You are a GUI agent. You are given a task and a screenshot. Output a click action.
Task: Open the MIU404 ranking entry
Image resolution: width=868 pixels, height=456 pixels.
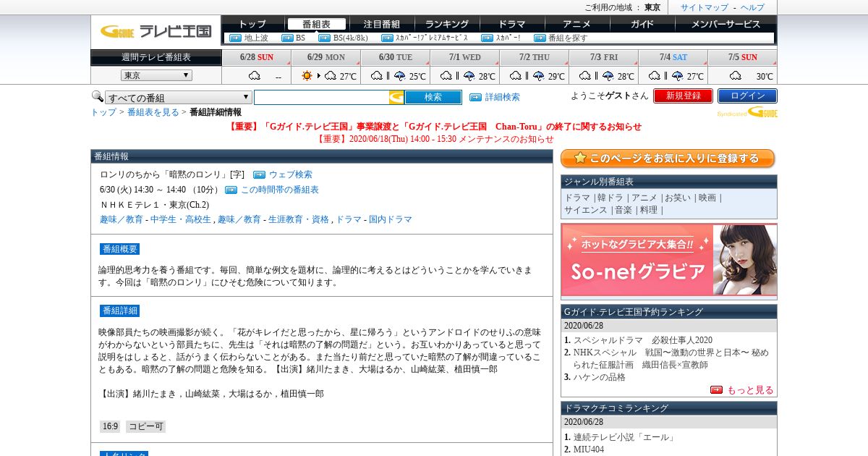(x=590, y=449)
